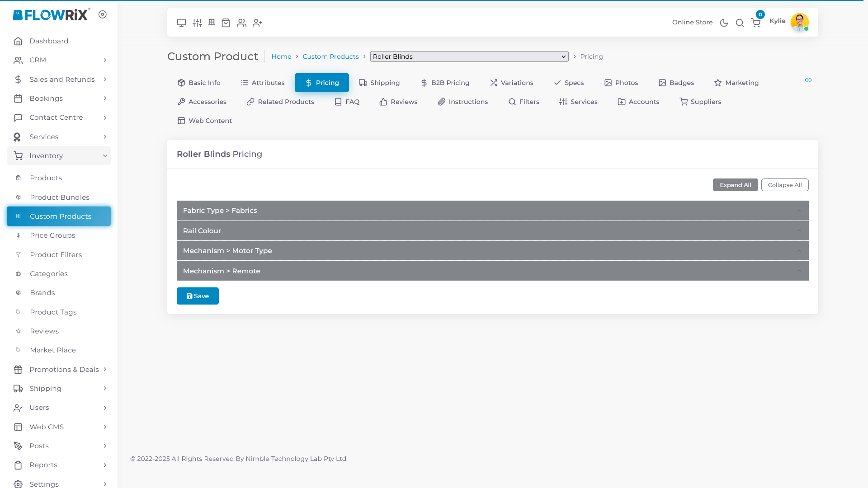Select the dark mode moon icon
This screenshot has height=488, width=868.
[x=723, y=23]
